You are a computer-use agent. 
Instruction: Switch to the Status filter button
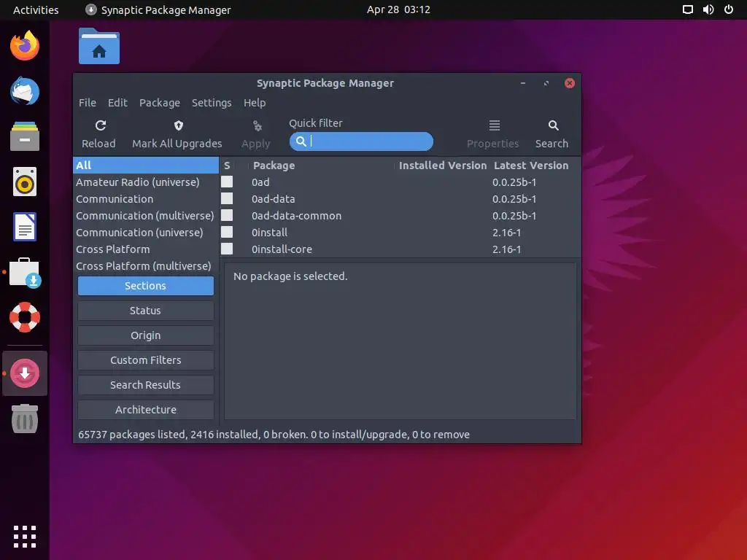146,311
